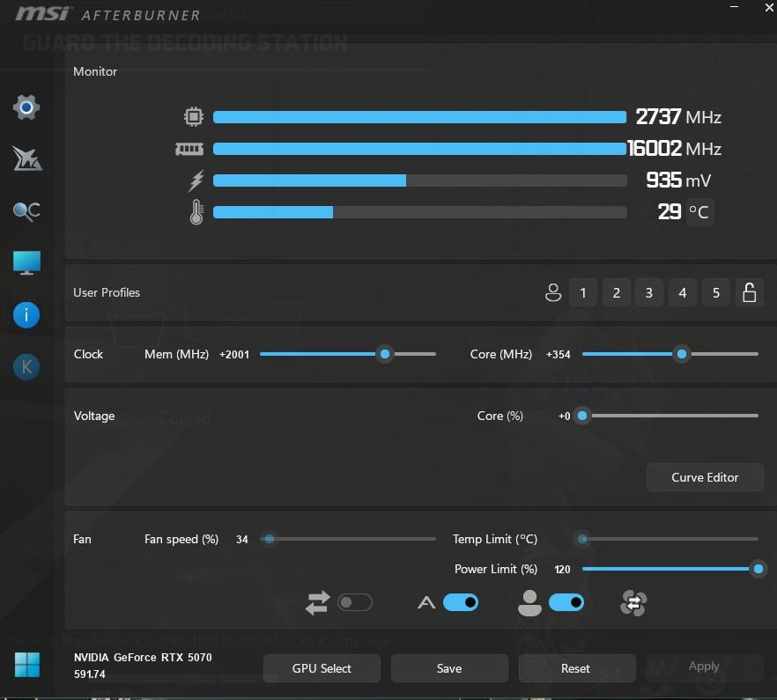Click the Windows logo startup icon
The width and height of the screenshot is (777, 700).
(x=26, y=665)
